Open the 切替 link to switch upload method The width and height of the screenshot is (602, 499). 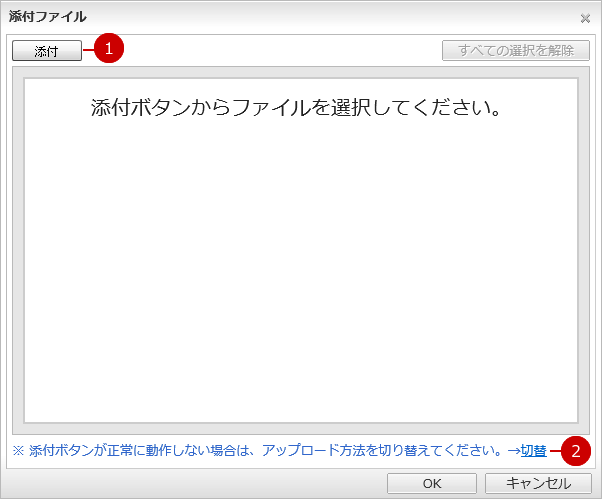[534, 451]
